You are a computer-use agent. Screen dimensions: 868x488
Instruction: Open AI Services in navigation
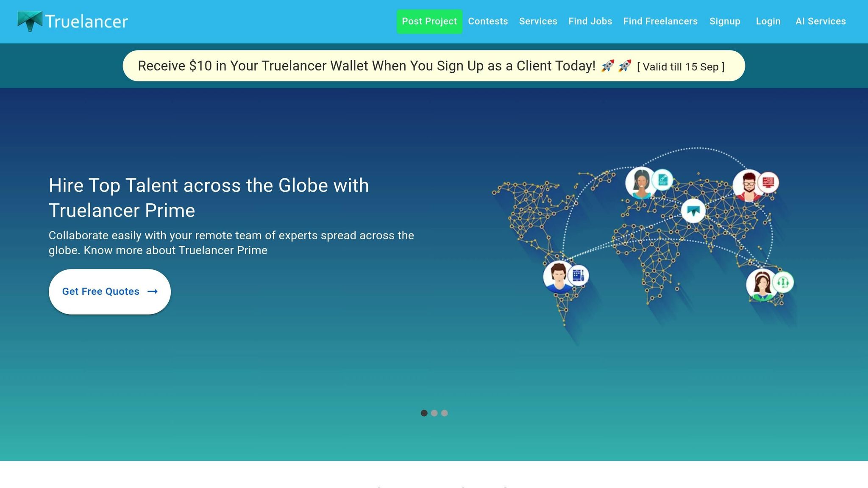tap(821, 21)
